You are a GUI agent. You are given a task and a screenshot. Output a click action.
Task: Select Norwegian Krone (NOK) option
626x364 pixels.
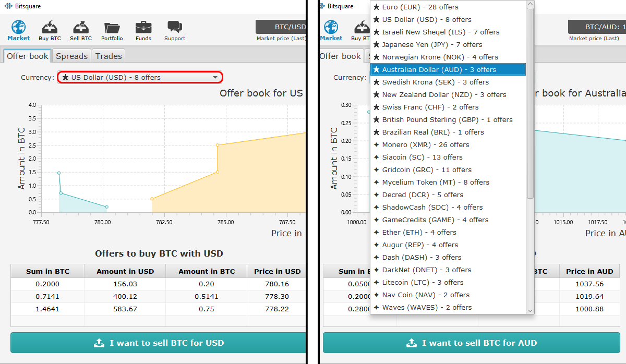pyautogui.click(x=448, y=57)
